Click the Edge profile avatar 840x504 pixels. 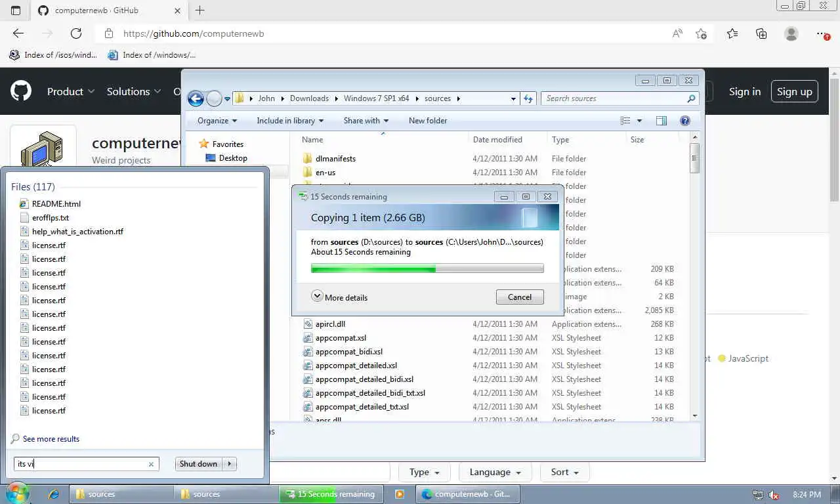(791, 33)
